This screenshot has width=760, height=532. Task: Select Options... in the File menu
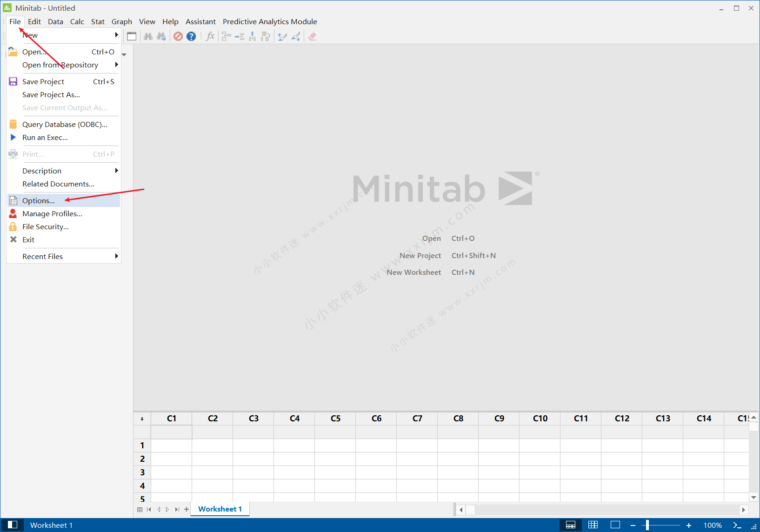pyautogui.click(x=64, y=200)
